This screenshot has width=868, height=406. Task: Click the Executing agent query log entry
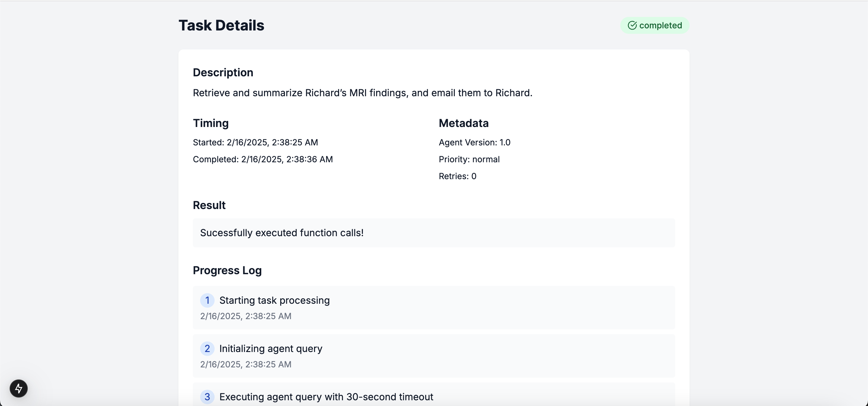[x=326, y=397]
